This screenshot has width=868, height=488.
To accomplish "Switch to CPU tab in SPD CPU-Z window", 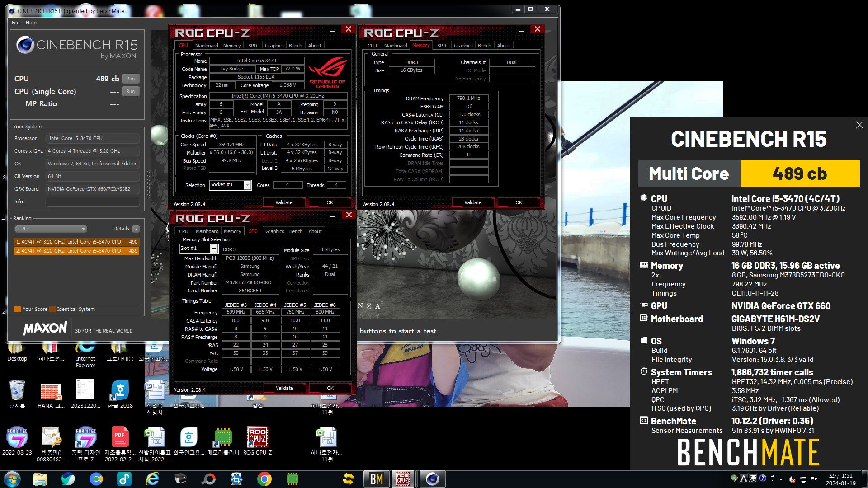I will tap(184, 231).
